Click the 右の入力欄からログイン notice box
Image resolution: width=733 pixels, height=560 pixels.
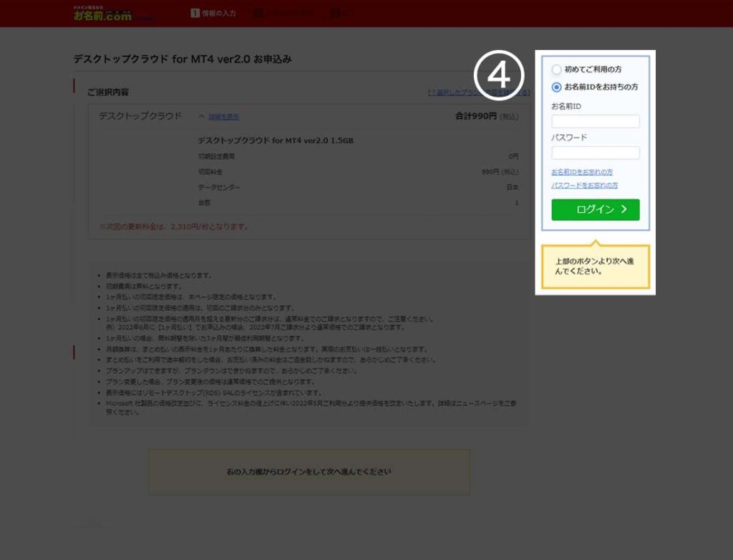click(309, 472)
